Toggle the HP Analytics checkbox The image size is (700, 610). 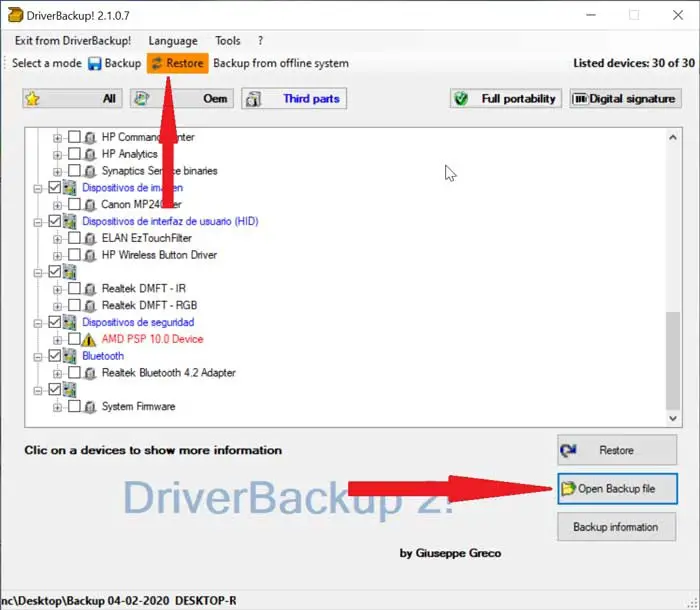point(74,154)
